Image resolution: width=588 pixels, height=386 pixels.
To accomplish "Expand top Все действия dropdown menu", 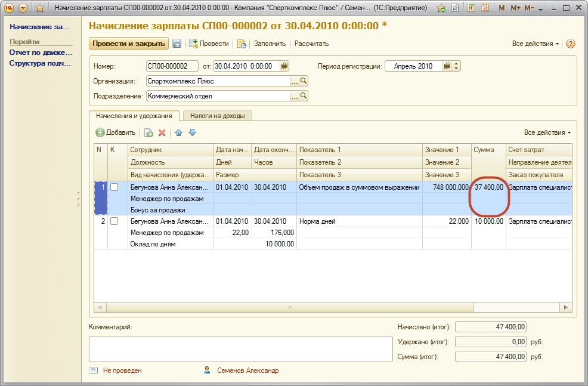I will pyautogui.click(x=536, y=44).
